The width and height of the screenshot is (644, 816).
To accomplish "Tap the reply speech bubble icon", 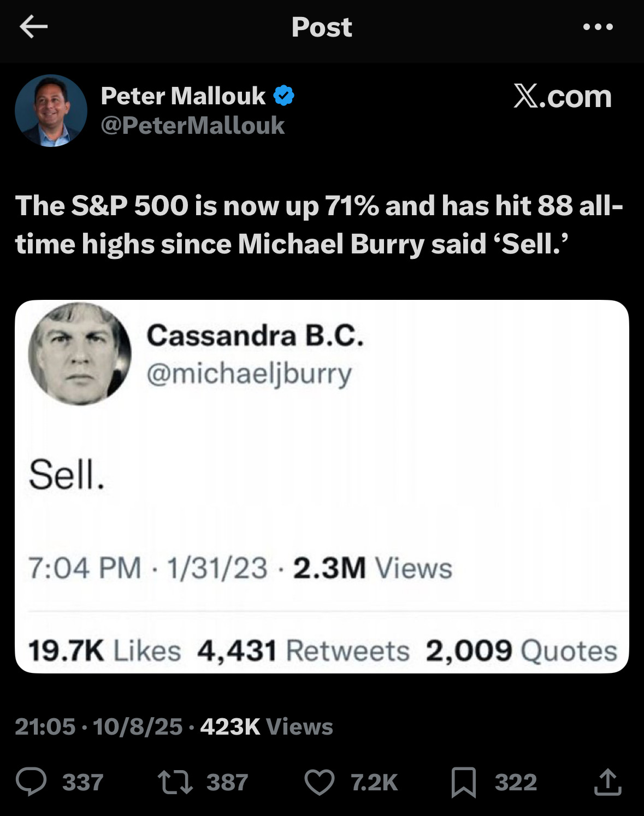I will click(x=31, y=782).
